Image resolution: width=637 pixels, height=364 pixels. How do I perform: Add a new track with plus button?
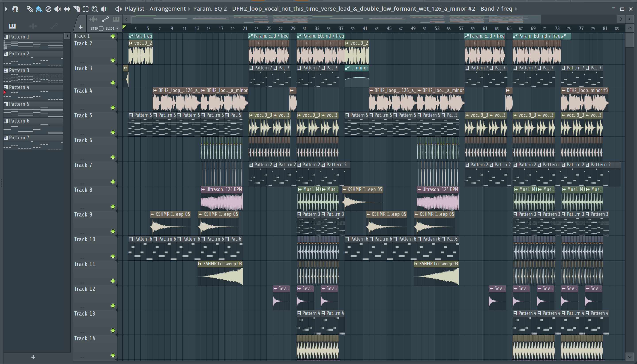(81, 27)
